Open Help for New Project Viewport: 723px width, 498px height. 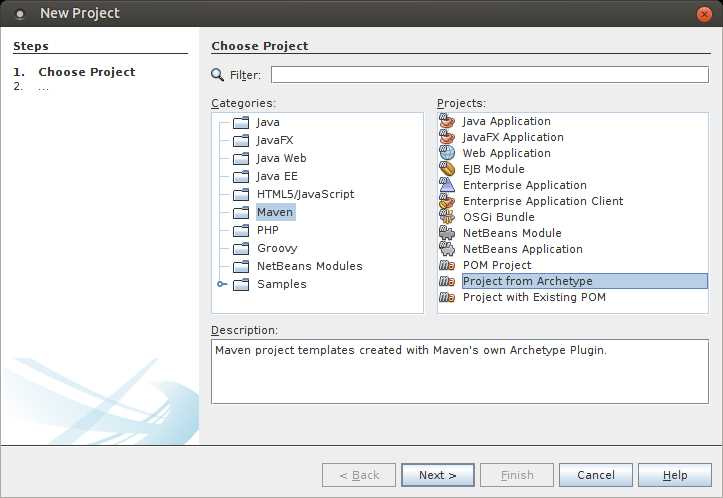click(675, 475)
